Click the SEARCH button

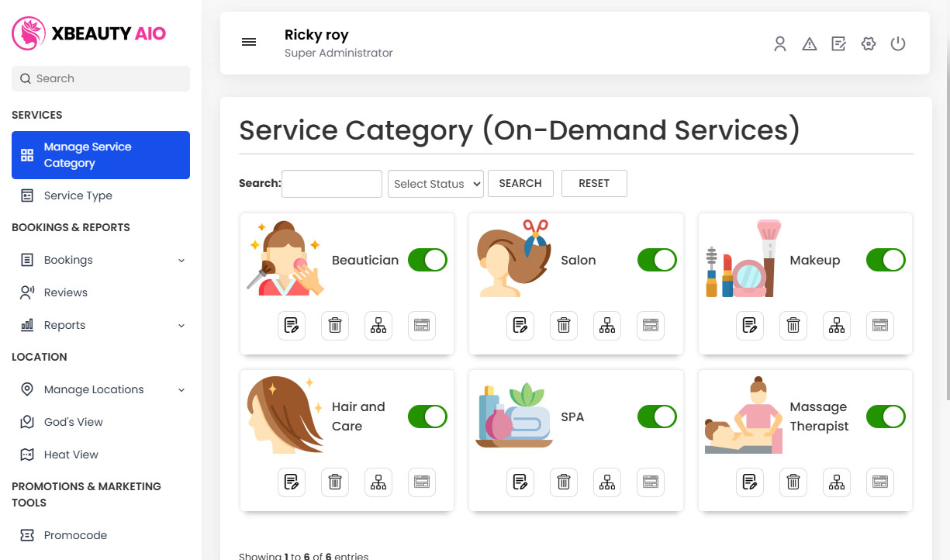(x=520, y=183)
